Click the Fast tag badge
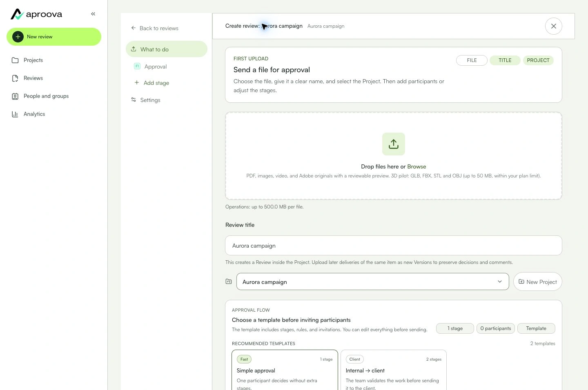The width and height of the screenshot is (588, 390). click(244, 359)
